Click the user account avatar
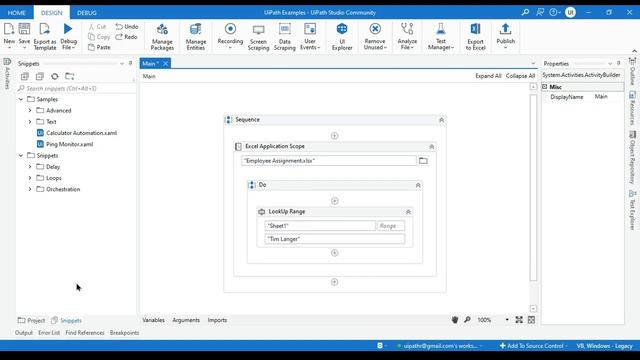Screen dimensions: 640x360 tap(570, 12)
